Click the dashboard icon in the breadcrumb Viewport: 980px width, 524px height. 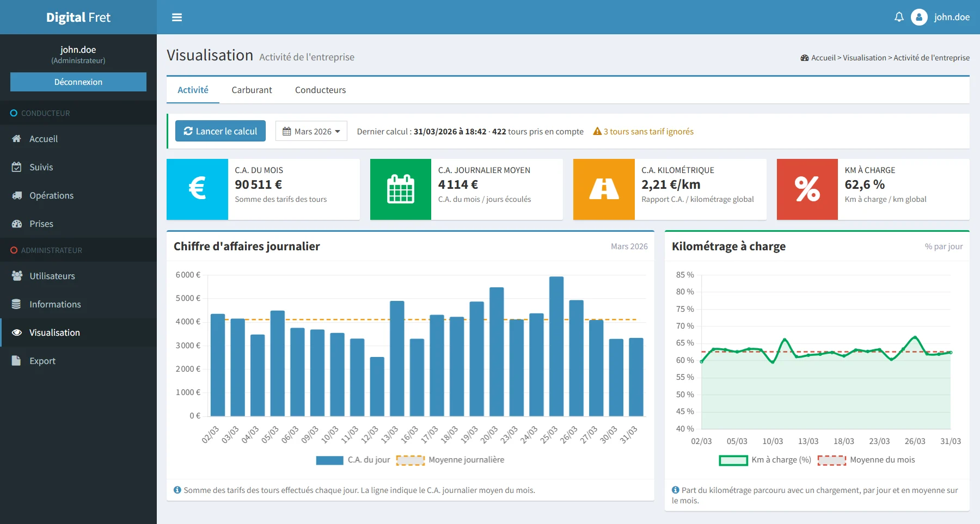(x=805, y=58)
